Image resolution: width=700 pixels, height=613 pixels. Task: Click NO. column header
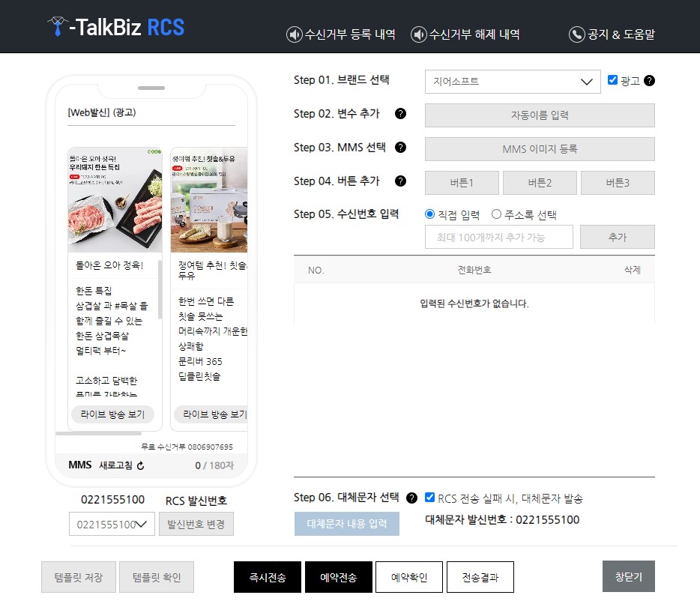pyautogui.click(x=316, y=270)
